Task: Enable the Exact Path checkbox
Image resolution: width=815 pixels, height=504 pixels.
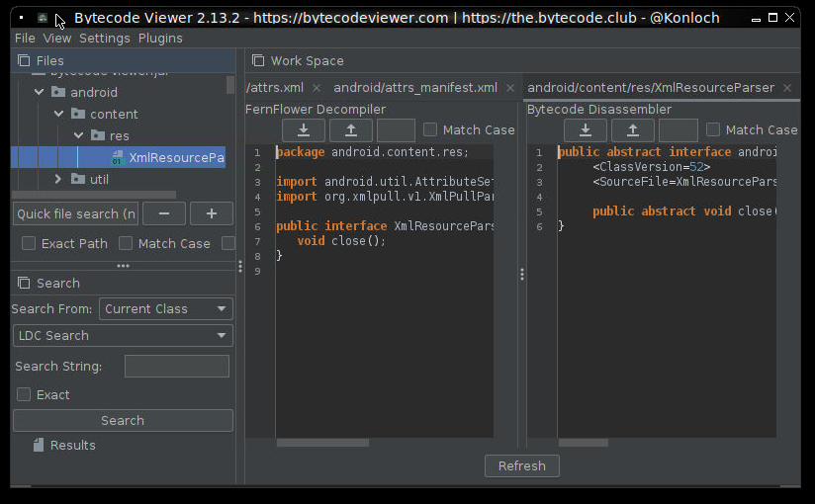Action: point(29,243)
